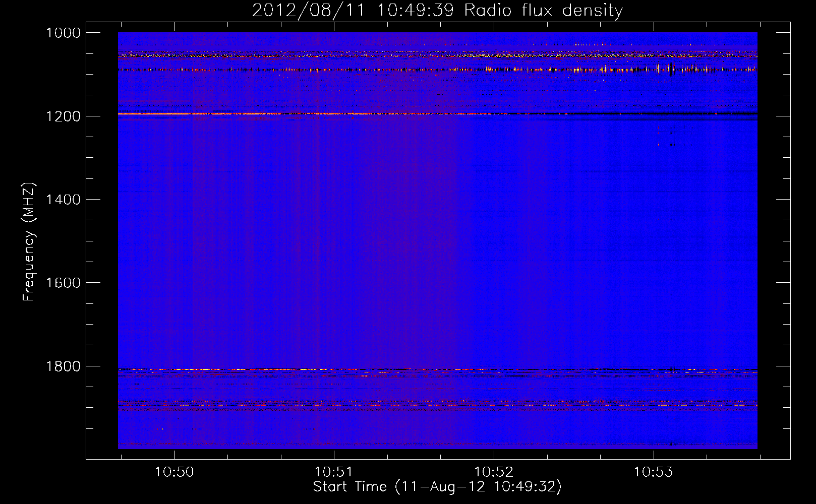Image resolution: width=816 pixels, height=504 pixels.
Task: Select the 1200 frequency tick label
Action: (x=63, y=116)
